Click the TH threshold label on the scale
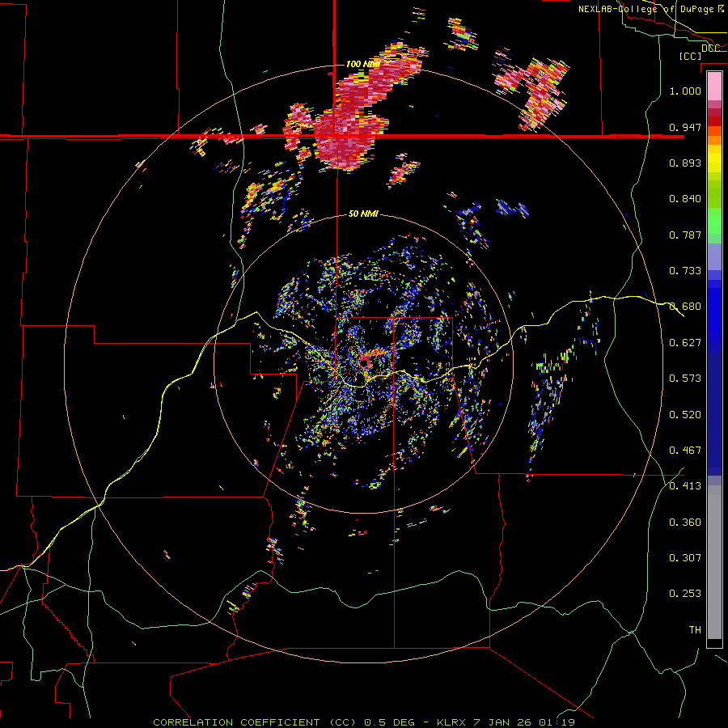The image size is (728, 728). tap(695, 629)
